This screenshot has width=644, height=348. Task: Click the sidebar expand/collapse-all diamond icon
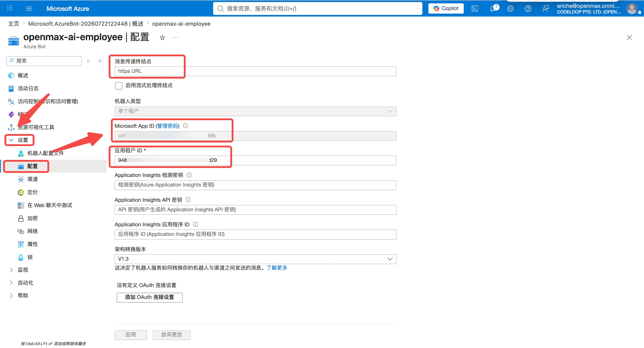click(88, 61)
